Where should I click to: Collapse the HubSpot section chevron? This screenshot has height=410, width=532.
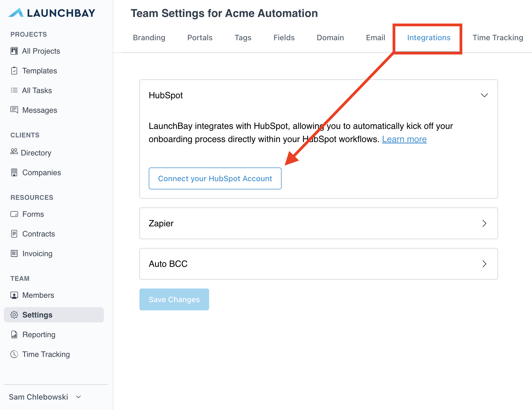tap(484, 95)
